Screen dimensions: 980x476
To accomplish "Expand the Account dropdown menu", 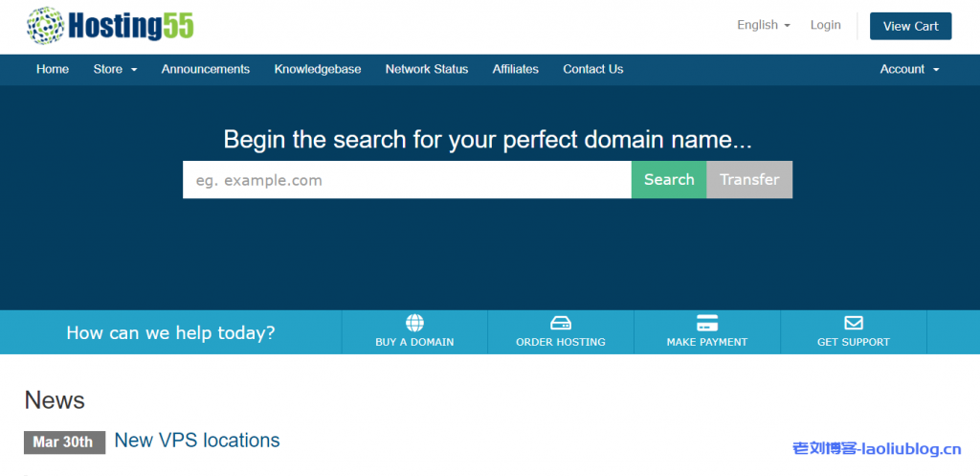I will pyautogui.click(x=909, y=69).
